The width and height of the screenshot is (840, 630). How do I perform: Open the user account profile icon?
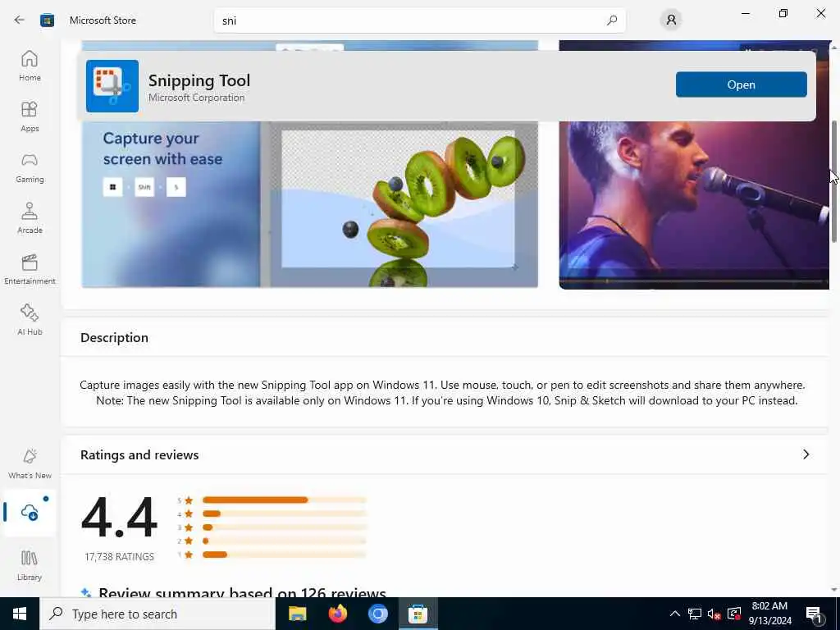[x=671, y=21]
